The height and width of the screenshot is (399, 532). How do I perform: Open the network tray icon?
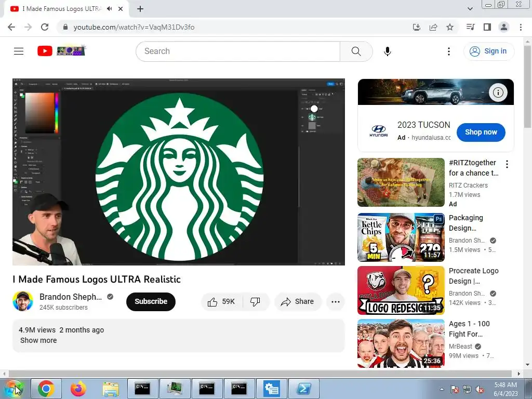tap(467, 390)
